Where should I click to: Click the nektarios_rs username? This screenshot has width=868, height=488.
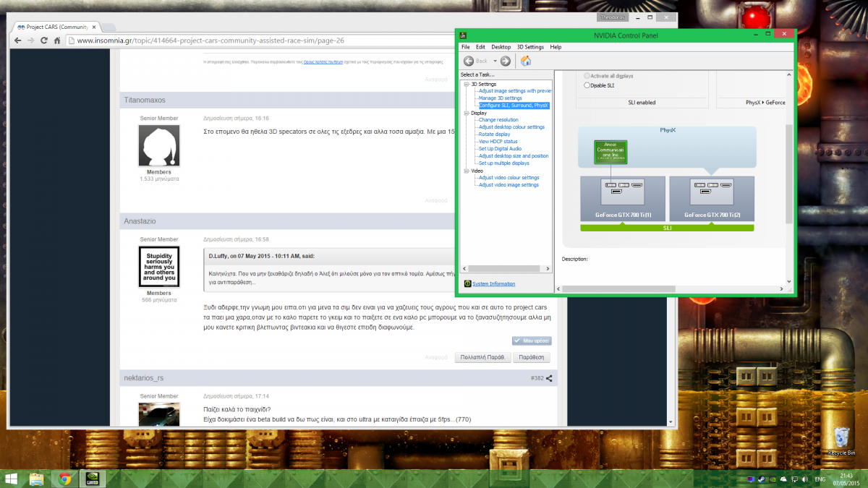click(x=144, y=377)
